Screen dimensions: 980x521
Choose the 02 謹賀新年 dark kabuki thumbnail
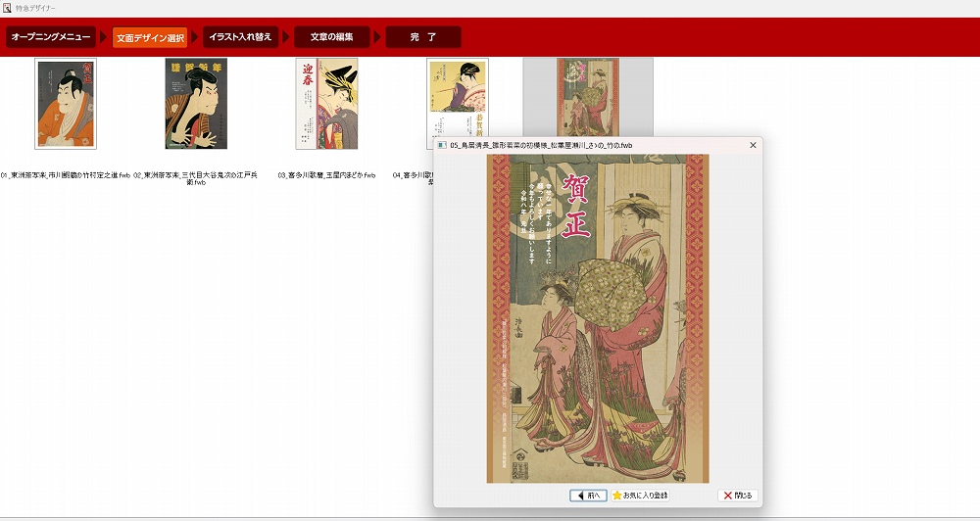pyautogui.click(x=196, y=103)
